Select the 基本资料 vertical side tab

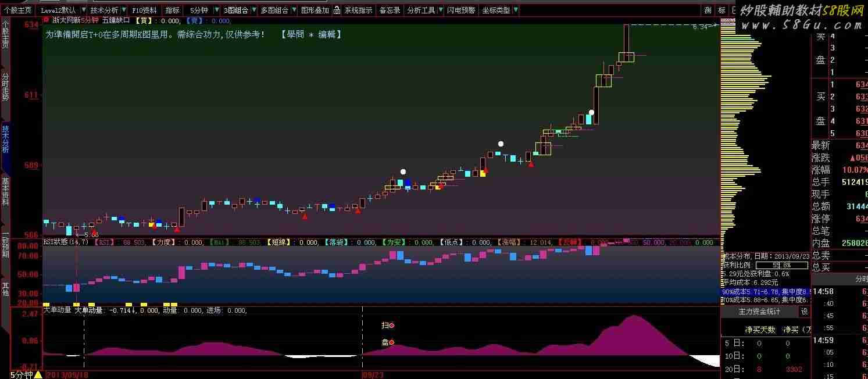pos(5,192)
